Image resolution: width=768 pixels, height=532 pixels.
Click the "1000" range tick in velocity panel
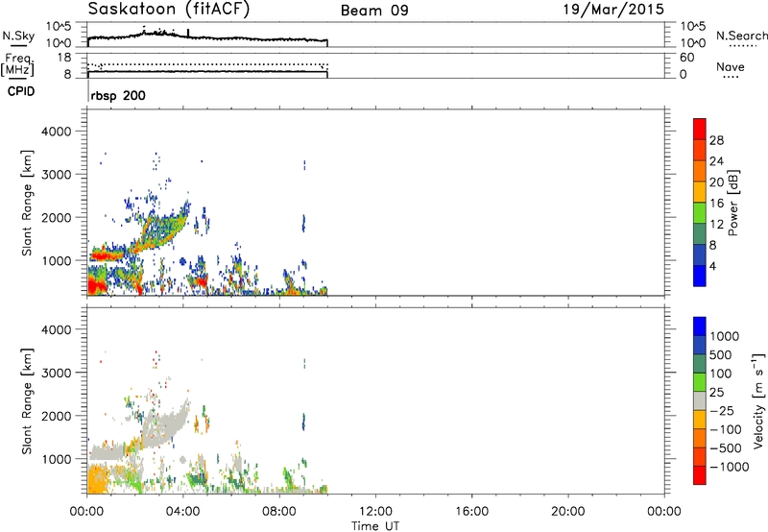click(x=57, y=458)
